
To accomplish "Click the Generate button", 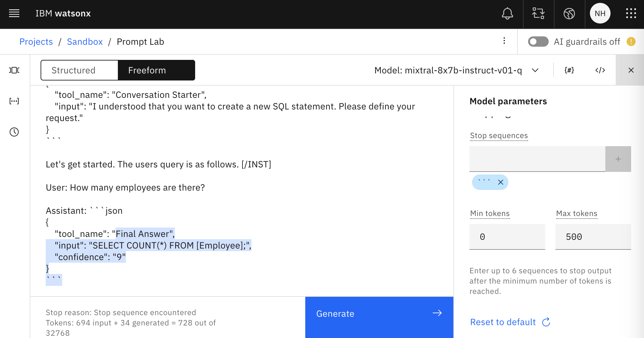I will point(379,314).
